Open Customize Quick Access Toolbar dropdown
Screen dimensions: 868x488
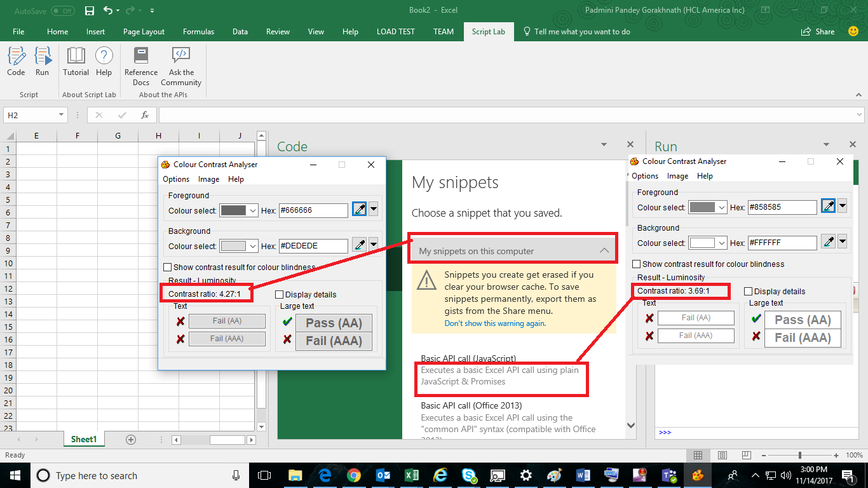pyautogui.click(x=152, y=11)
